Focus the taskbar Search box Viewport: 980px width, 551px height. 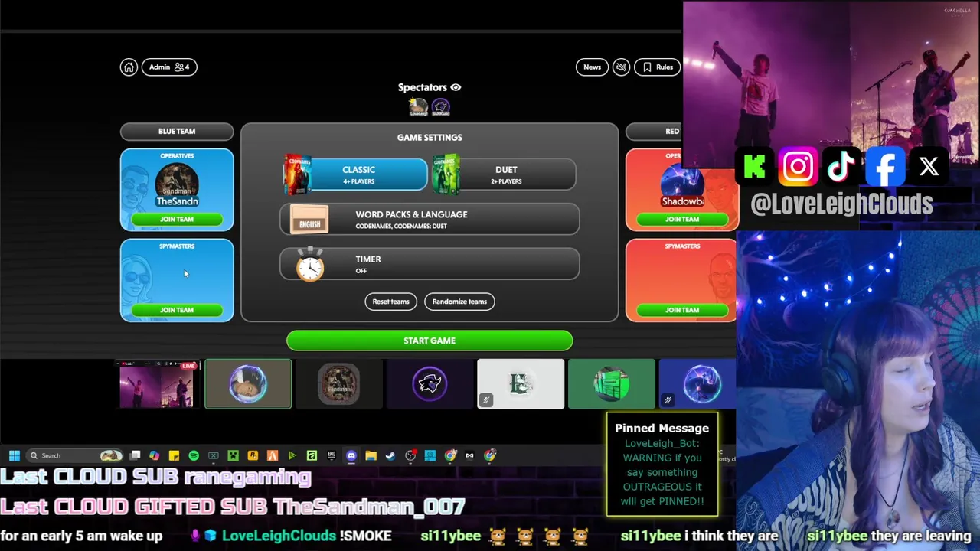(x=74, y=455)
